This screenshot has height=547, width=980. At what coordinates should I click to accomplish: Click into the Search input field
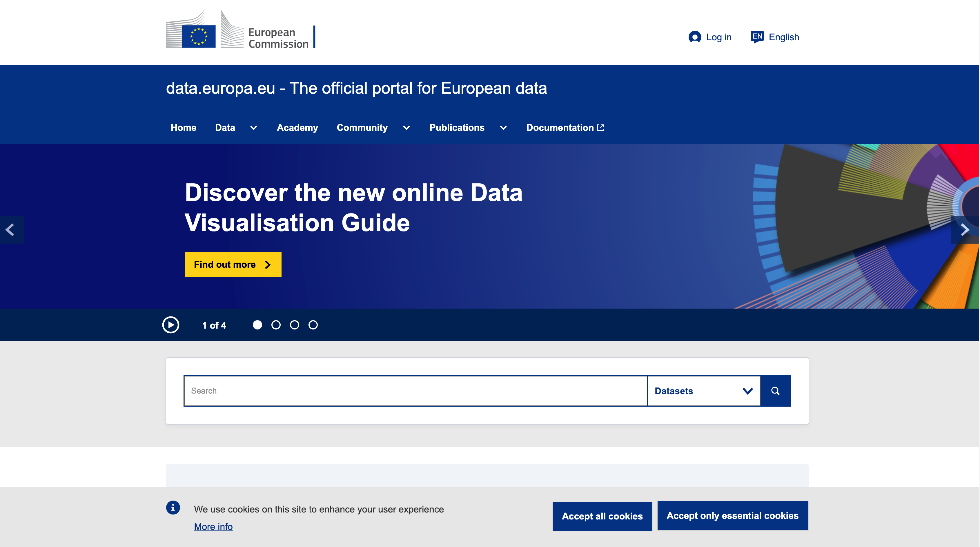click(x=415, y=391)
